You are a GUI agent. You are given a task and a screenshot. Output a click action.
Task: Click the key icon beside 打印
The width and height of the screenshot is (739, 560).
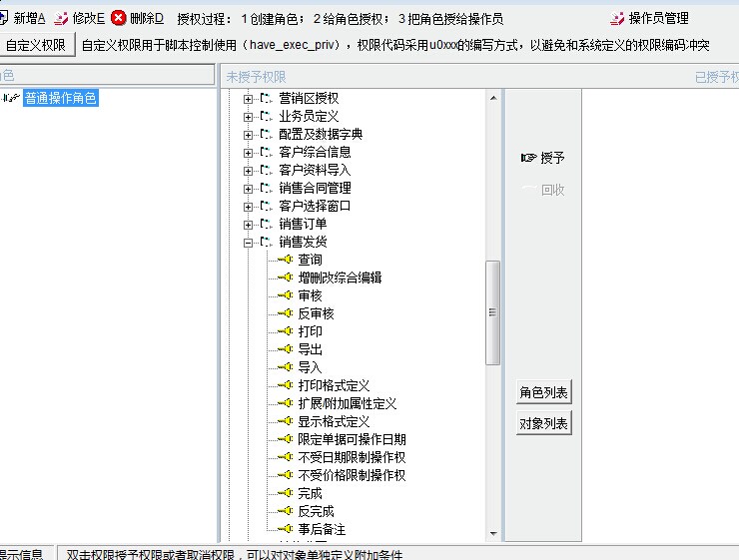(x=285, y=331)
